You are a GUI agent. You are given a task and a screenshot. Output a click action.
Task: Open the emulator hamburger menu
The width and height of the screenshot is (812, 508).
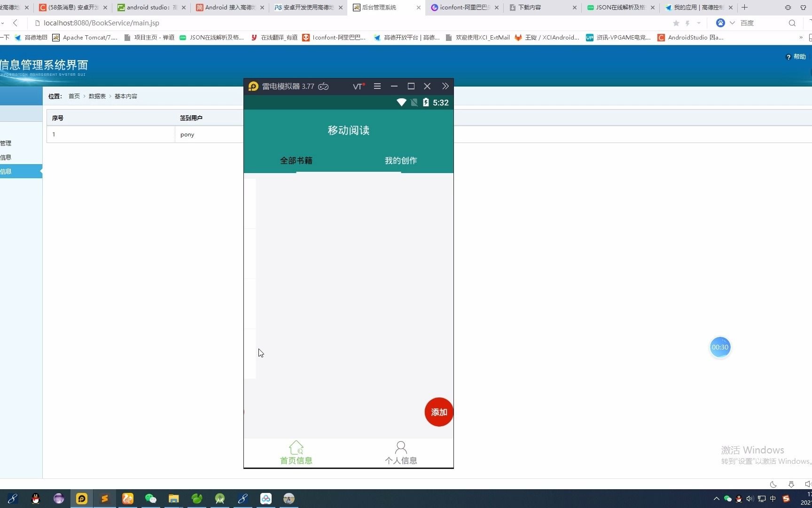[x=377, y=86]
